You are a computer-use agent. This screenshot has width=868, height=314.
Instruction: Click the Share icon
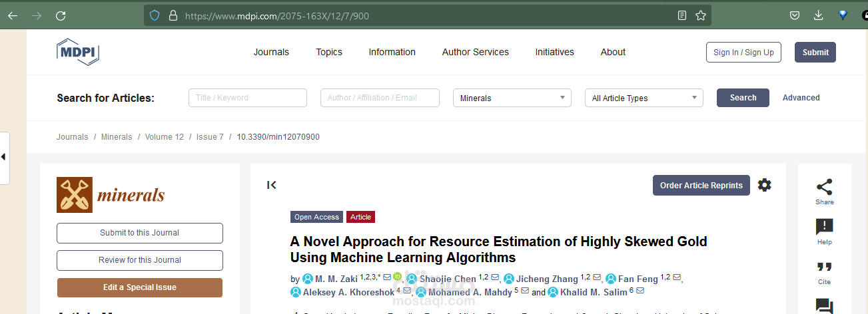pos(824,191)
